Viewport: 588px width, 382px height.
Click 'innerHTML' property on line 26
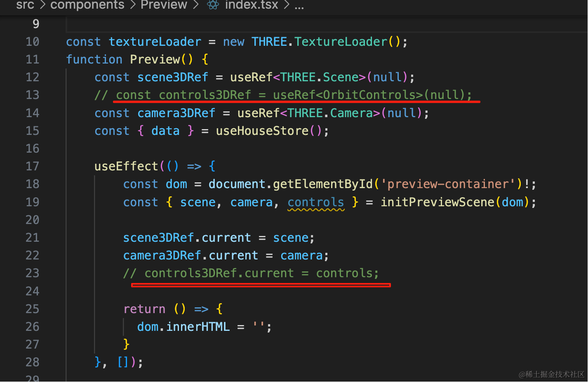tap(198, 327)
